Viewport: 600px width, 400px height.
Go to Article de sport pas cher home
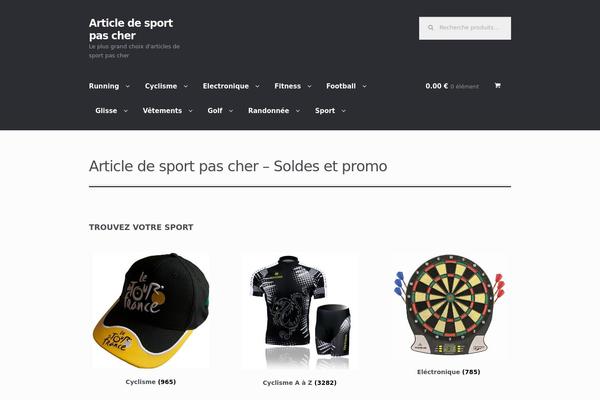(x=131, y=29)
